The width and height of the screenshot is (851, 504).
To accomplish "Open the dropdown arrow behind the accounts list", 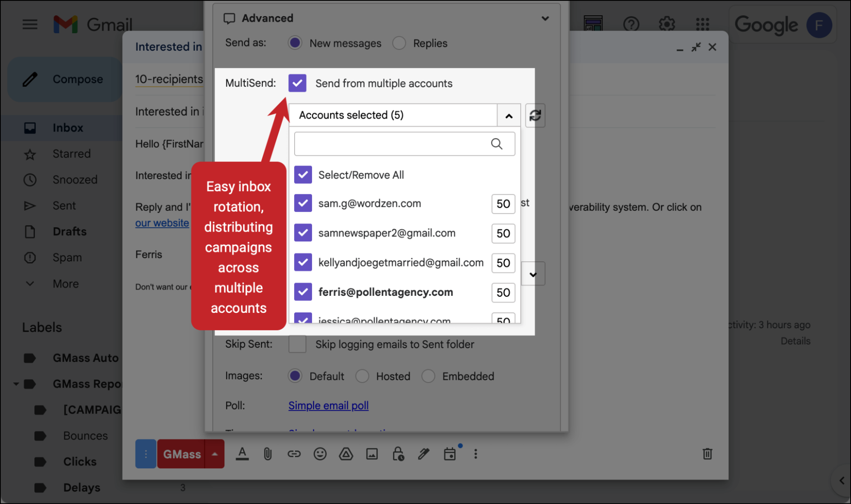I will [x=533, y=274].
